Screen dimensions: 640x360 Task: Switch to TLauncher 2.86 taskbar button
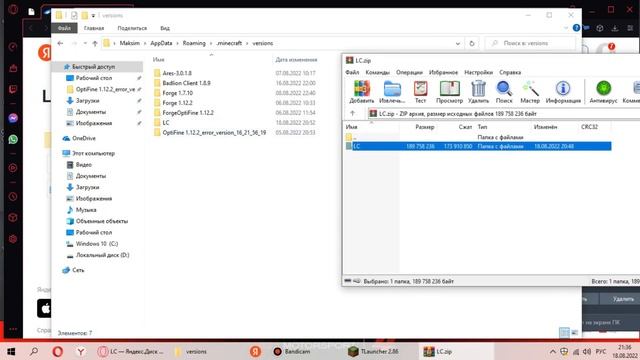[x=374, y=351]
